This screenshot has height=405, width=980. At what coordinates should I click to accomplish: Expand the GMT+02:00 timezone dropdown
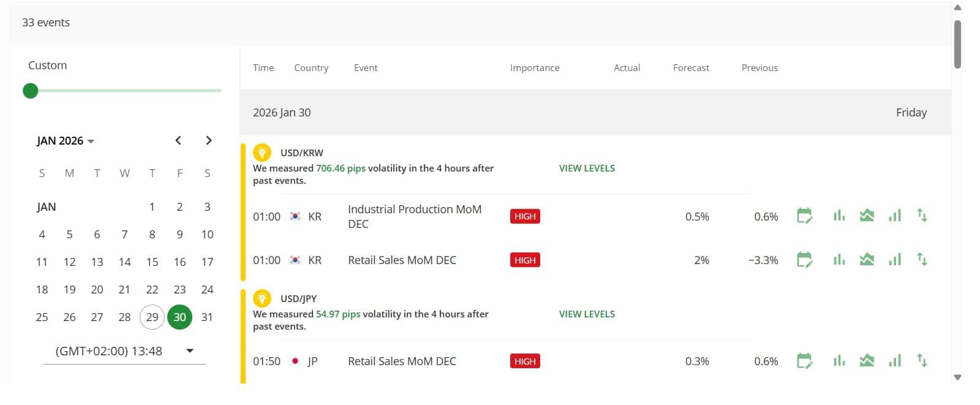click(189, 351)
